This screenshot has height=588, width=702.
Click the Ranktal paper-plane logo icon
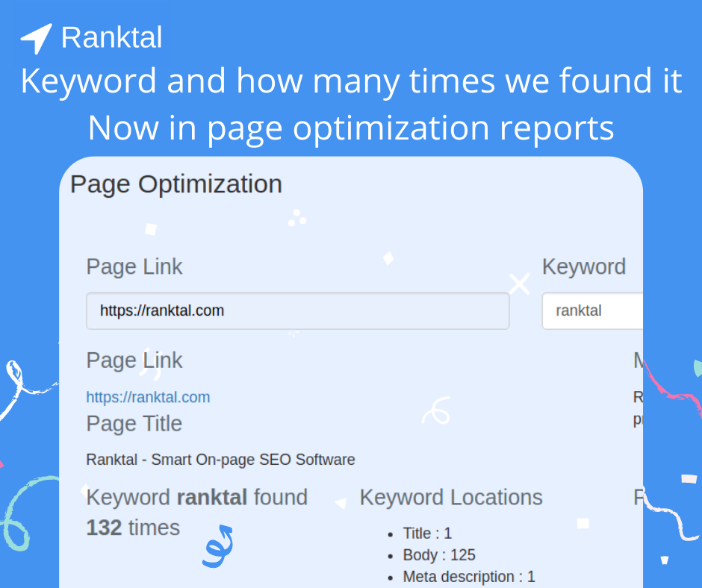[37, 39]
